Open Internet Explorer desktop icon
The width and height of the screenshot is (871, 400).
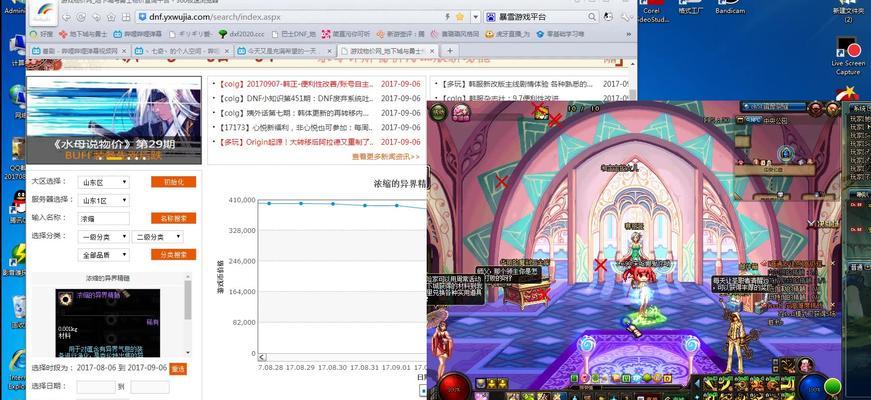17,367
